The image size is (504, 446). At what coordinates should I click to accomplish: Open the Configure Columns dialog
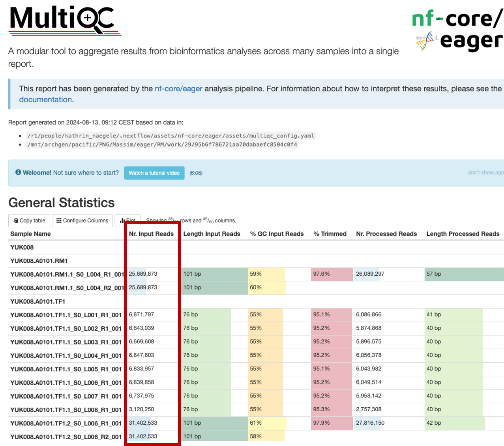82,220
